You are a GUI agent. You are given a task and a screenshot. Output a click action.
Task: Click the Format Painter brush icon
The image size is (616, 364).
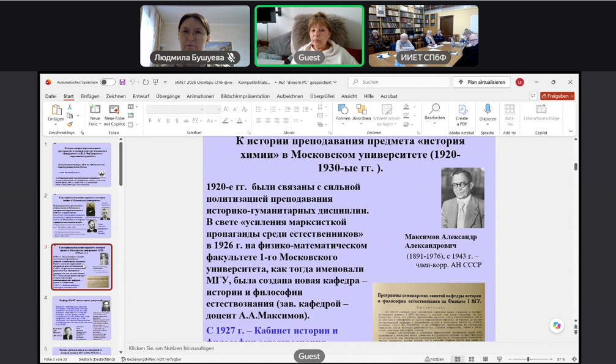pyautogui.click(x=70, y=124)
